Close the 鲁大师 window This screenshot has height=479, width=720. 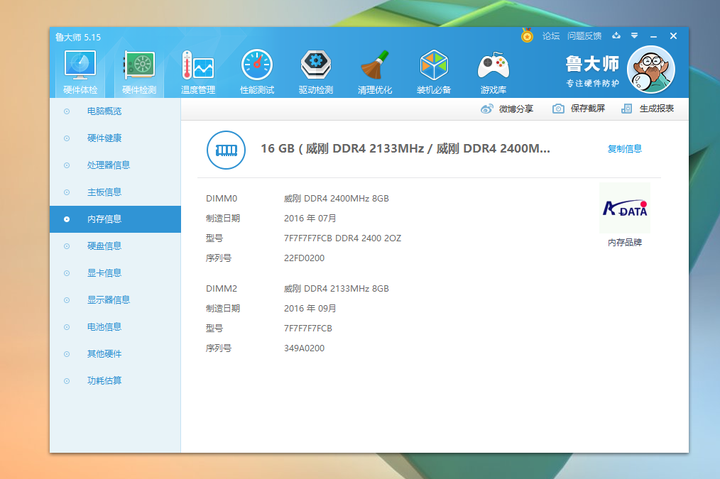673,36
